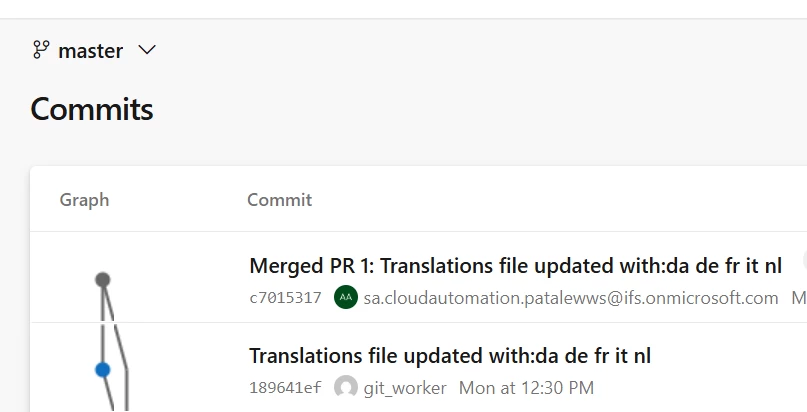The height and width of the screenshot is (412, 807).
Task: Click the git branch icon beside master
Action: coord(41,50)
